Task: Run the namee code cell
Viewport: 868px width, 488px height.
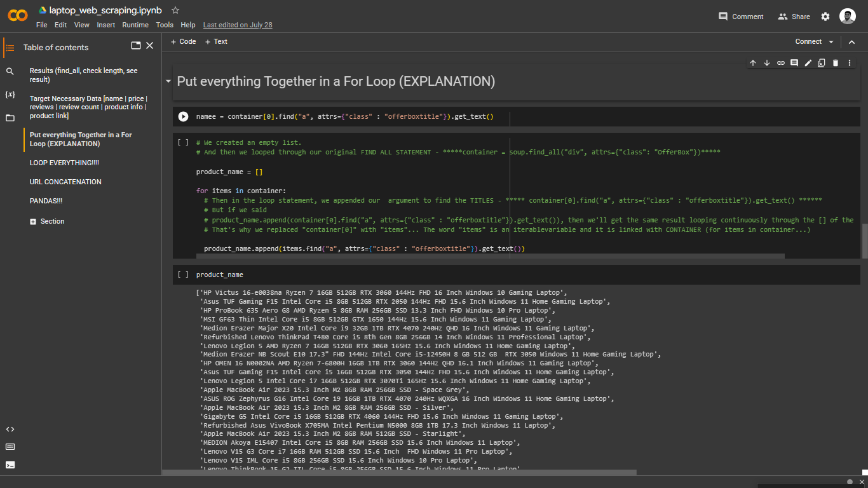Action: tap(183, 116)
